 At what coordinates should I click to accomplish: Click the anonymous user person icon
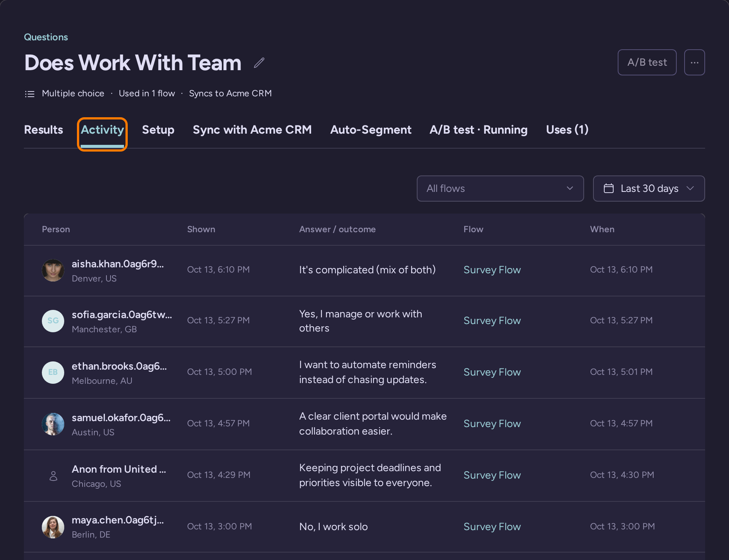point(53,476)
